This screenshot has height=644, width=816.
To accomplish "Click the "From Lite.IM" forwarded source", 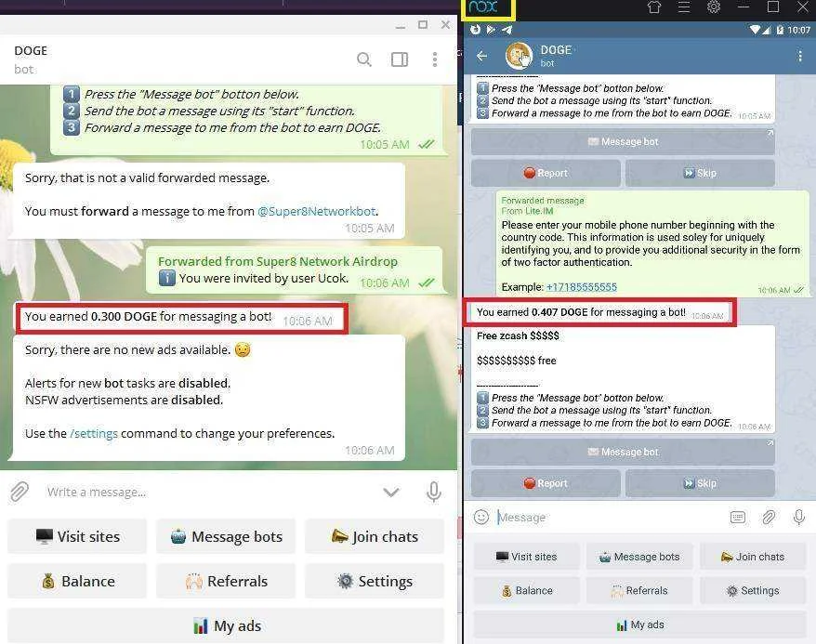I will click(527, 211).
